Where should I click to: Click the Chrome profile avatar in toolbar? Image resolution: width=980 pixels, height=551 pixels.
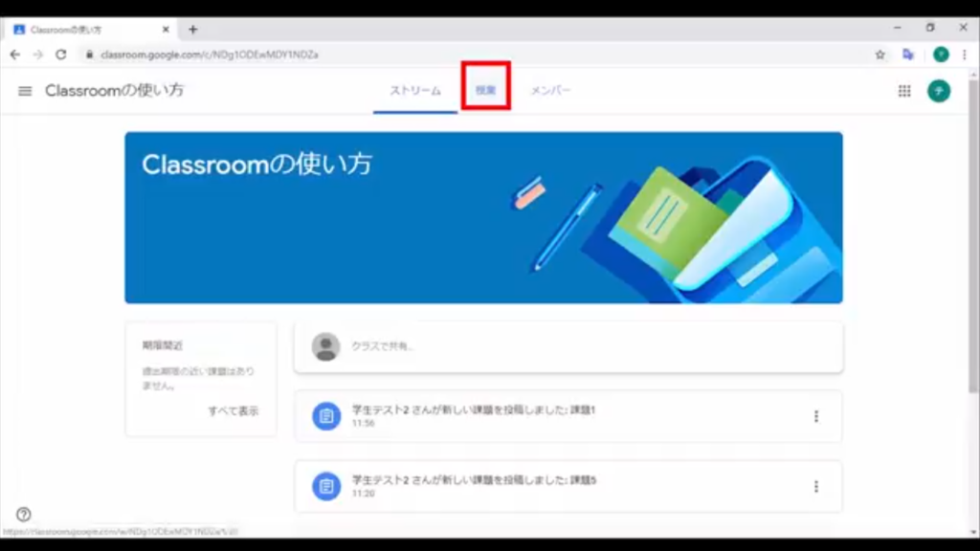click(x=941, y=55)
